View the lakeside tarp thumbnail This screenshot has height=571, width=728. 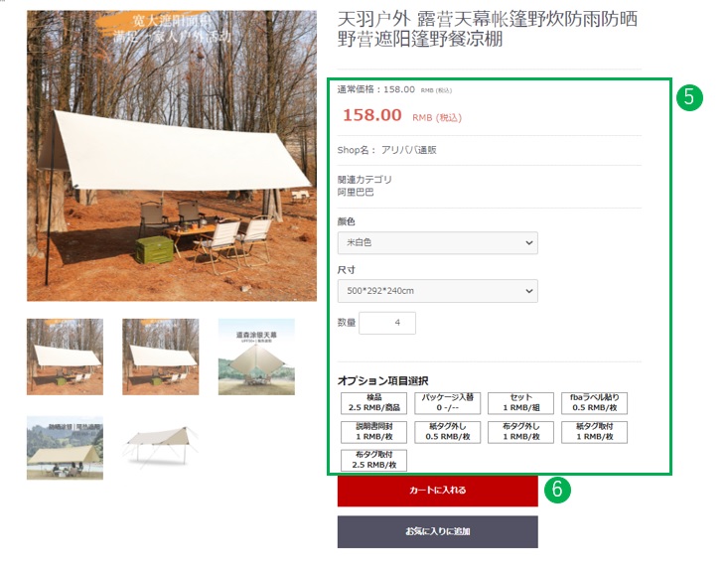(65, 448)
